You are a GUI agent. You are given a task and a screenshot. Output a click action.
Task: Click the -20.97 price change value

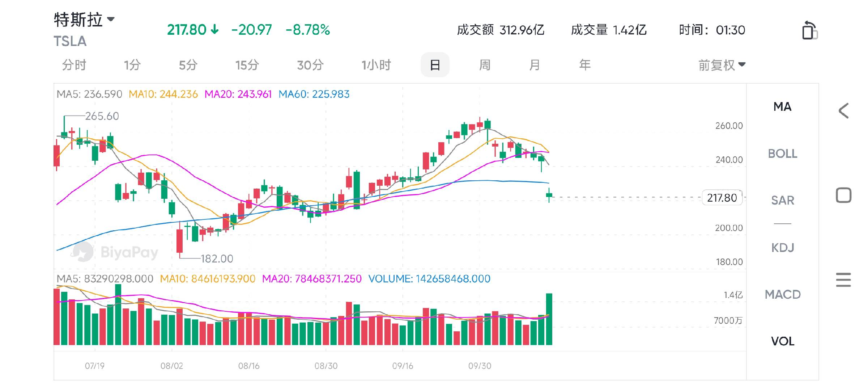pos(251,30)
